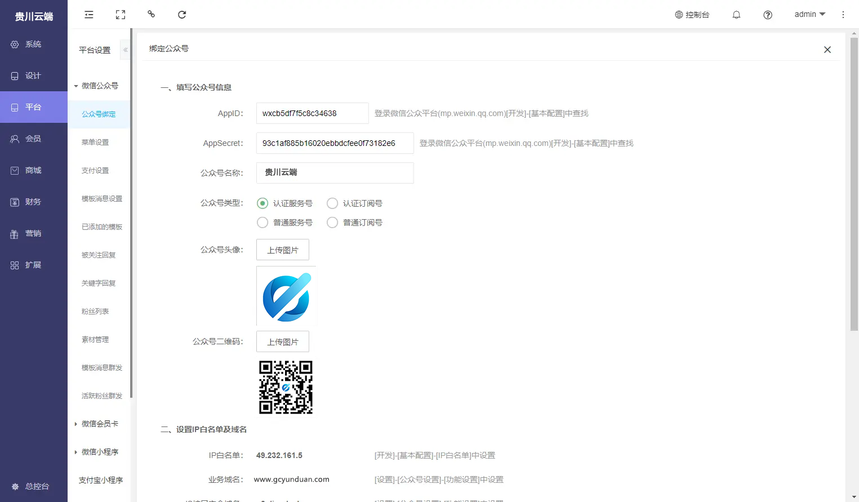Image resolution: width=859 pixels, height=502 pixels.
Task: Open 关键字回复 menu item
Action: (x=99, y=283)
